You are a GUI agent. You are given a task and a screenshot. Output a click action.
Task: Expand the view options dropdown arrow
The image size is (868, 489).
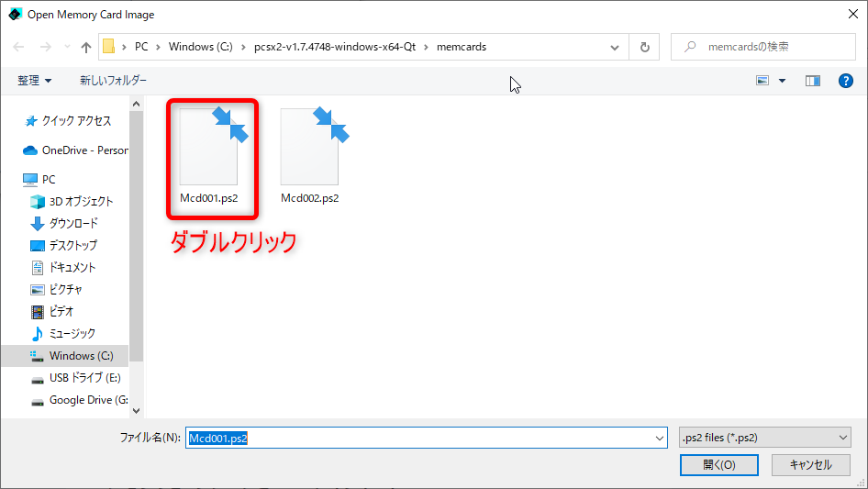coord(782,81)
